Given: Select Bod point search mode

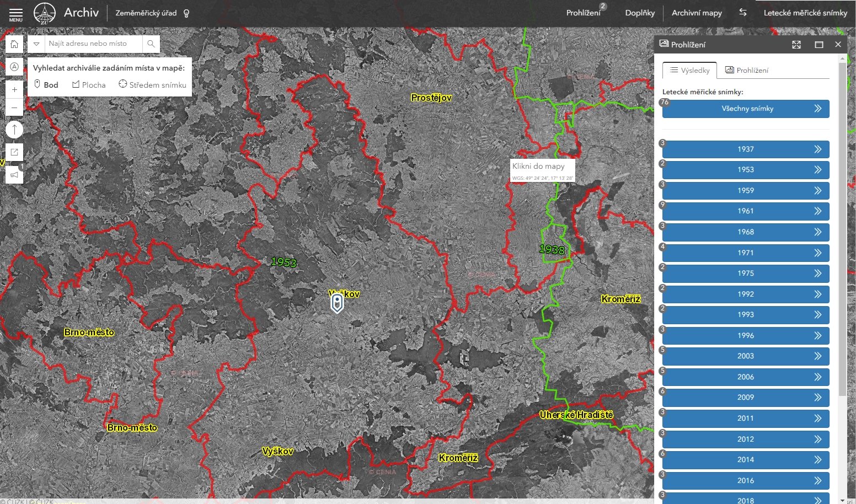Looking at the screenshot, I should 46,84.
